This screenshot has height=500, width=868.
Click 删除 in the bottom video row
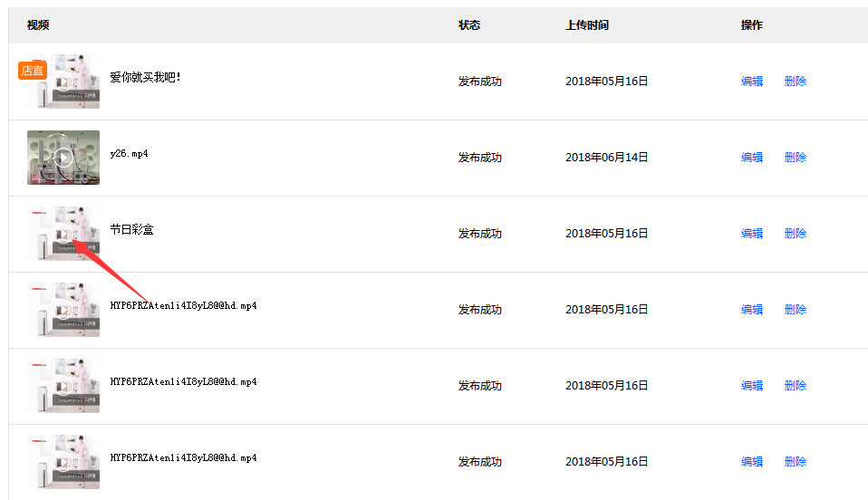tap(796, 462)
